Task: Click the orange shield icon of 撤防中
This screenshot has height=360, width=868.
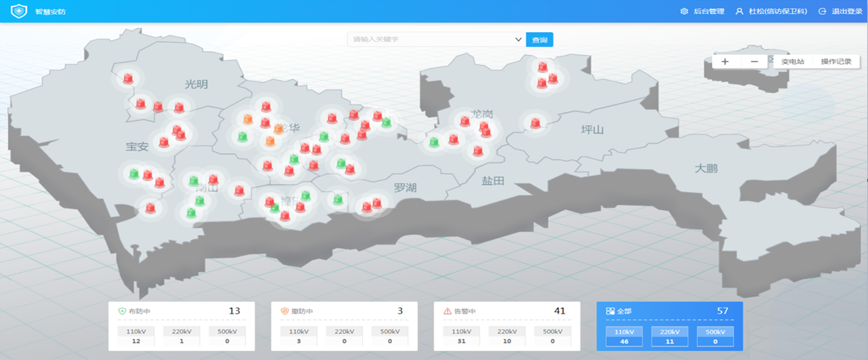Action: (285, 311)
